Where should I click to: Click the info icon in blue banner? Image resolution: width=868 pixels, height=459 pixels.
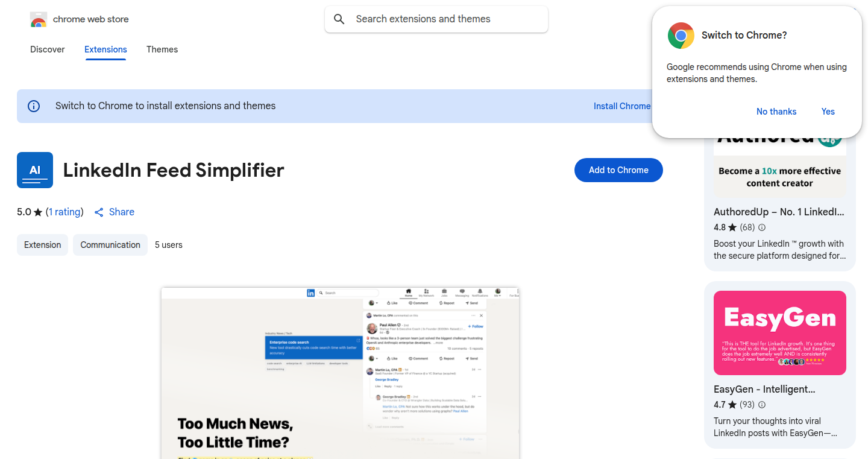34,106
